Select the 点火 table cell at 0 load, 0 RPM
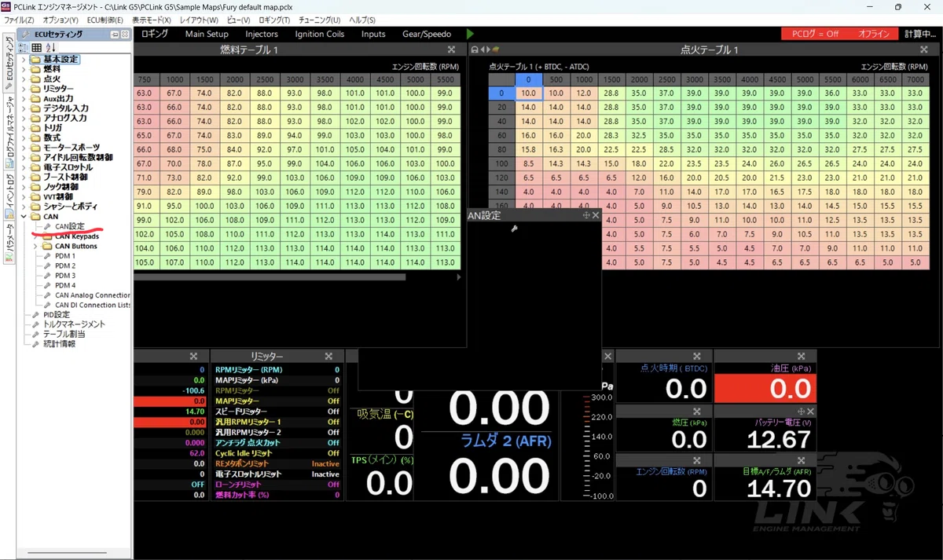The width and height of the screenshot is (943, 560). pos(529,93)
